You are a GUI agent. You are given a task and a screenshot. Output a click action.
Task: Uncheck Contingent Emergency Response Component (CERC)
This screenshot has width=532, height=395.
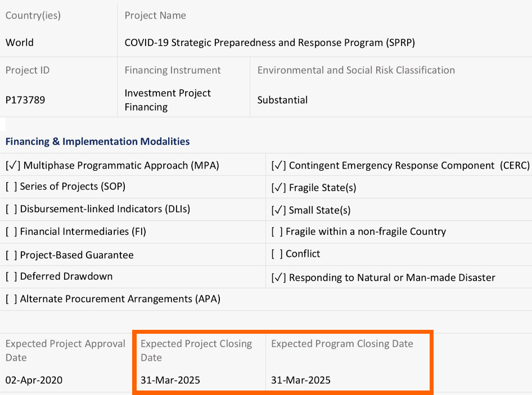(x=279, y=166)
